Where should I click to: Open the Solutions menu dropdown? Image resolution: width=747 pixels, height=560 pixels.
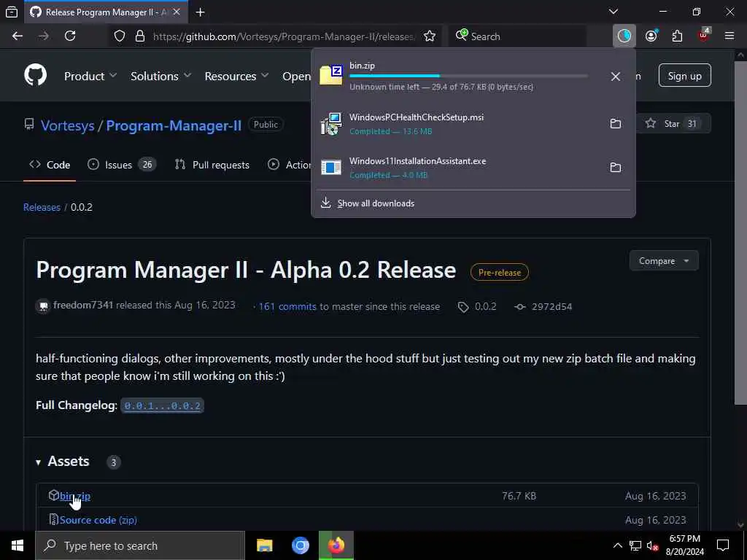tap(161, 76)
